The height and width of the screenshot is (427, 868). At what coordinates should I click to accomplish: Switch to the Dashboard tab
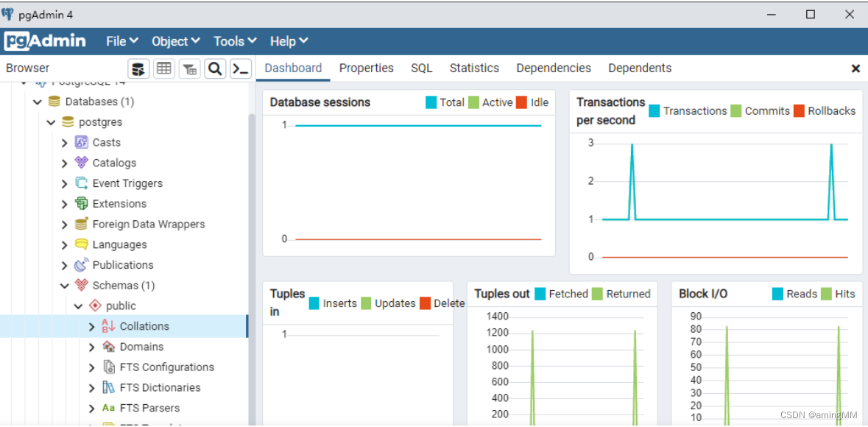(294, 68)
